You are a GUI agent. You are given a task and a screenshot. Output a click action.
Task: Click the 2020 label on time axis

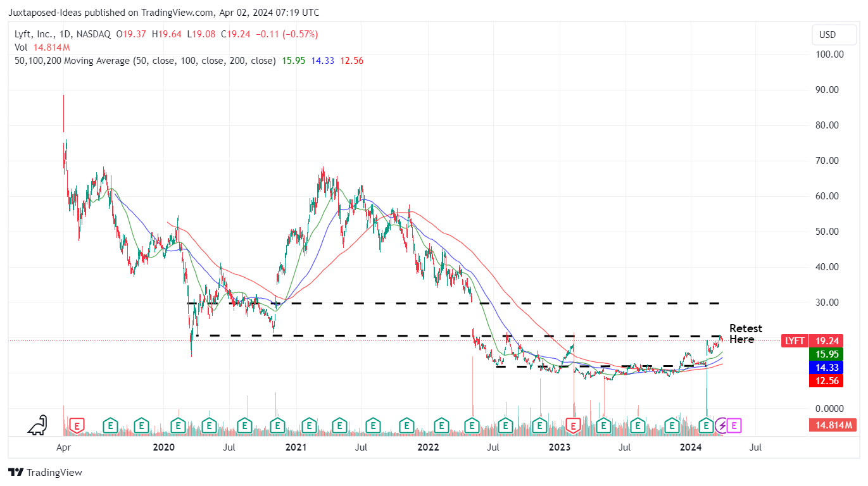164,448
